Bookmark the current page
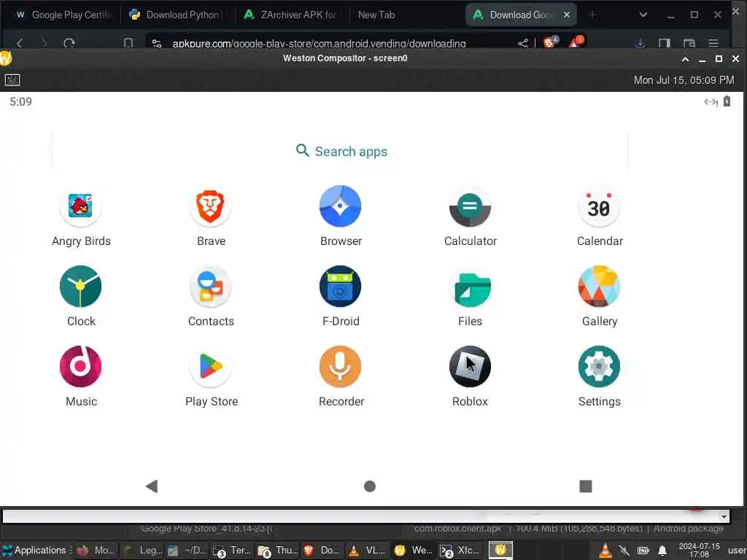This screenshot has height=560, width=747. (x=128, y=43)
